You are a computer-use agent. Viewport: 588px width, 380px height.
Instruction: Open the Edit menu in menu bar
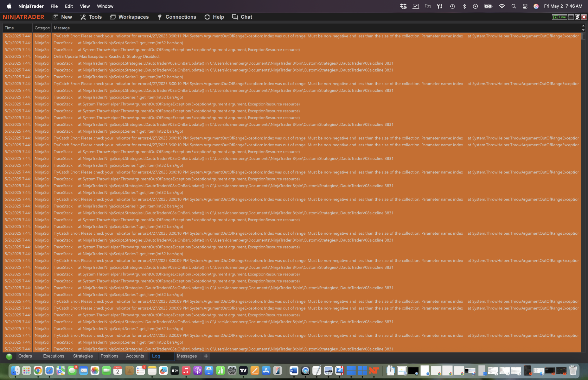point(69,6)
